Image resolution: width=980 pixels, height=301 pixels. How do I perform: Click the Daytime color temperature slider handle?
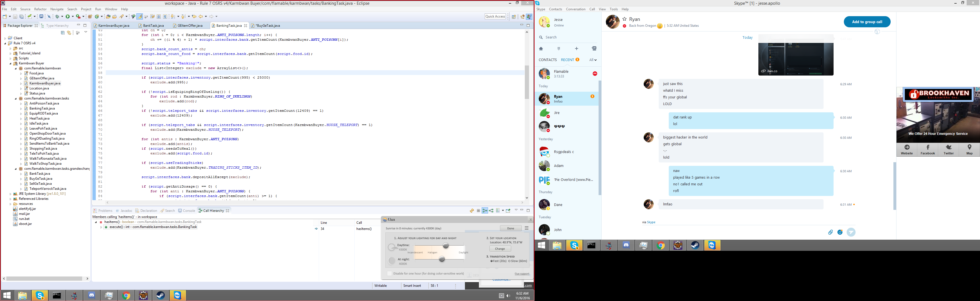[x=445, y=245]
